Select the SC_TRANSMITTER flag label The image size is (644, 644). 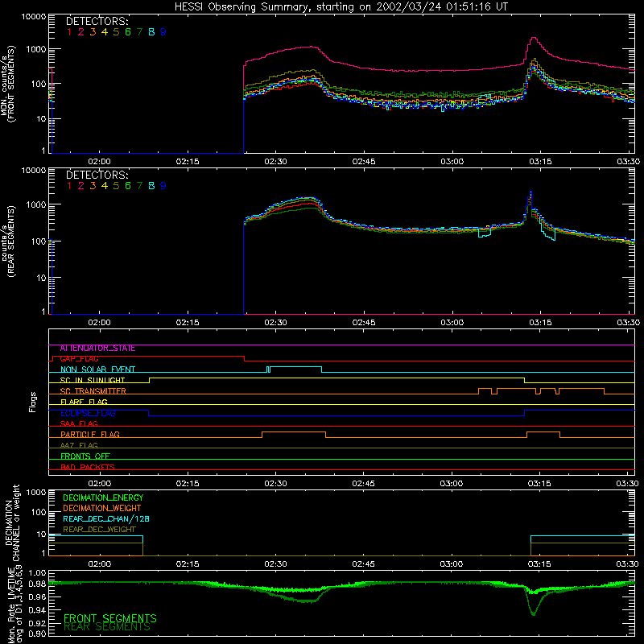click(93, 391)
